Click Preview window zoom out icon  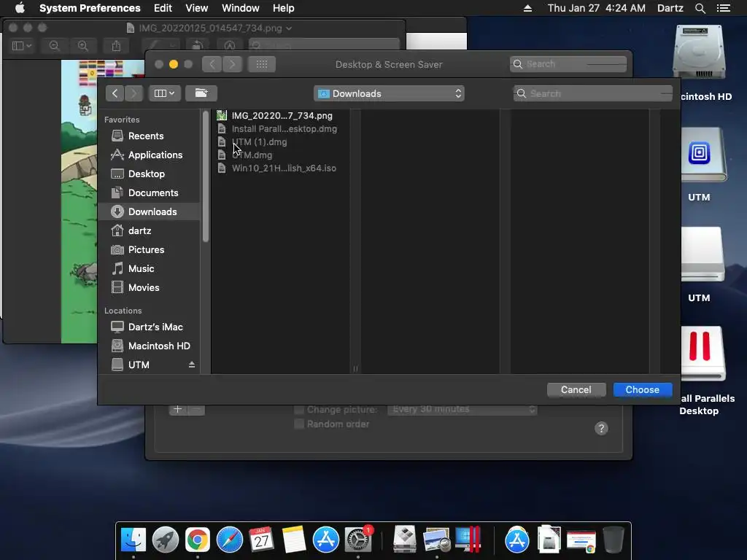pyautogui.click(x=54, y=46)
